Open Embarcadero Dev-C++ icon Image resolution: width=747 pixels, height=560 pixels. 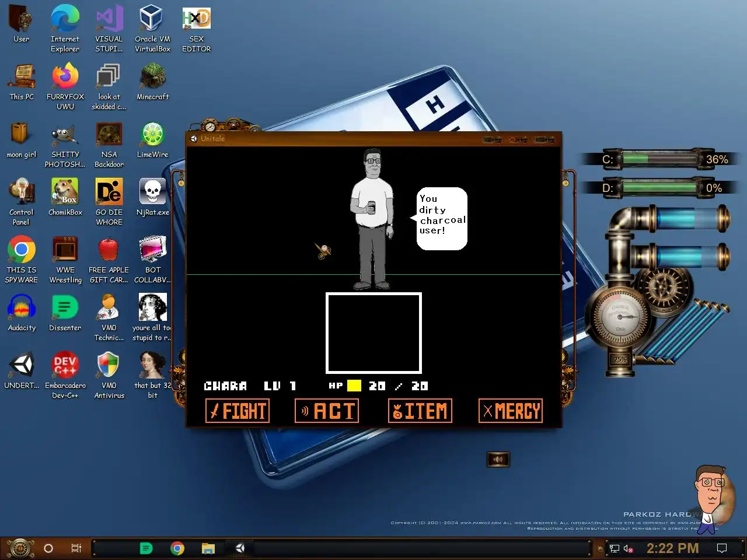[65, 375]
